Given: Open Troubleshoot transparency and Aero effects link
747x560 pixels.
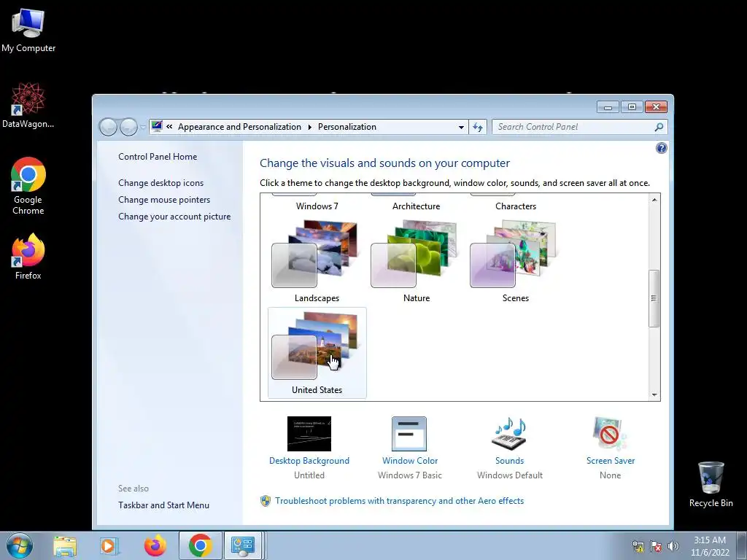Looking at the screenshot, I should 399,501.
